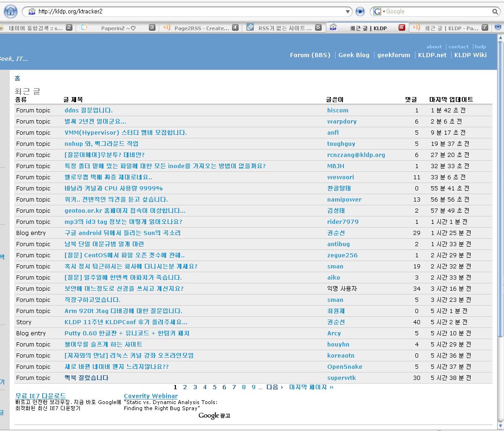Open KLDP Wiki from the top navigation

pyautogui.click(x=470, y=55)
